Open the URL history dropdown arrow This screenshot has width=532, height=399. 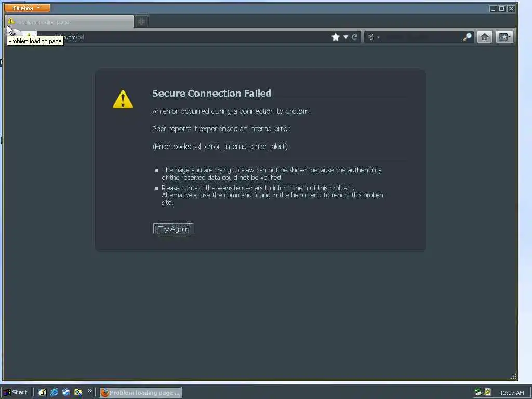point(345,37)
